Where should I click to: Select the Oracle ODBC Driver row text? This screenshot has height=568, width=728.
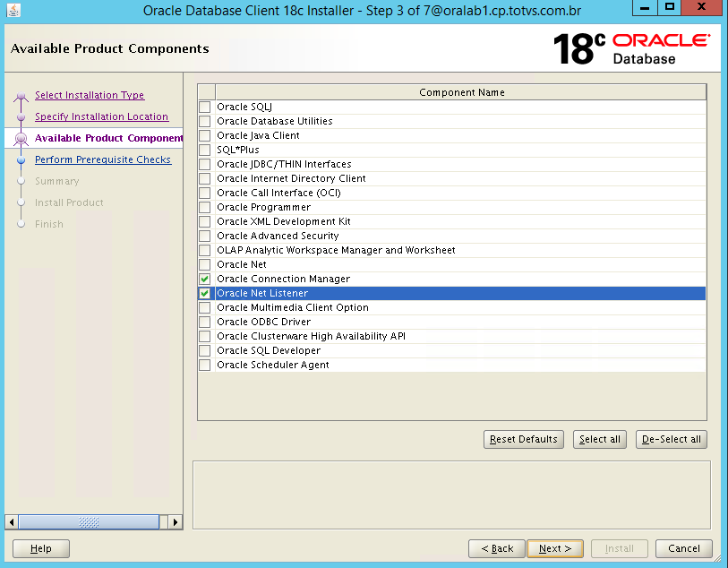264,322
